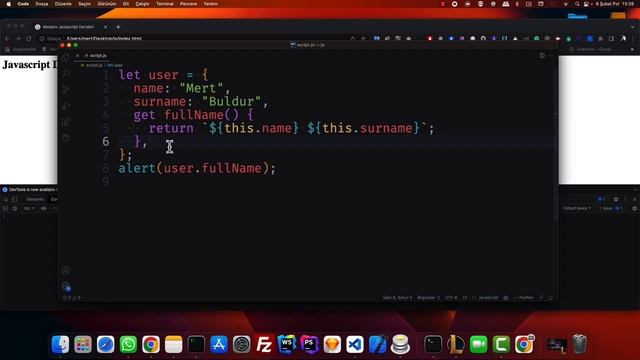Open Finder from the Dock
This screenshot has width=640, height=360.
[x=60, y=344]
